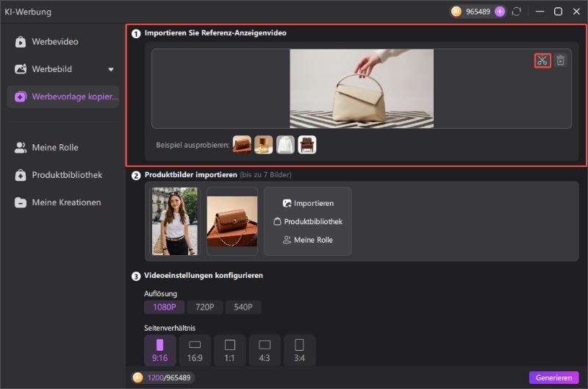
Task: Try the brown handbag example
Action: click(x=242, y=145)
